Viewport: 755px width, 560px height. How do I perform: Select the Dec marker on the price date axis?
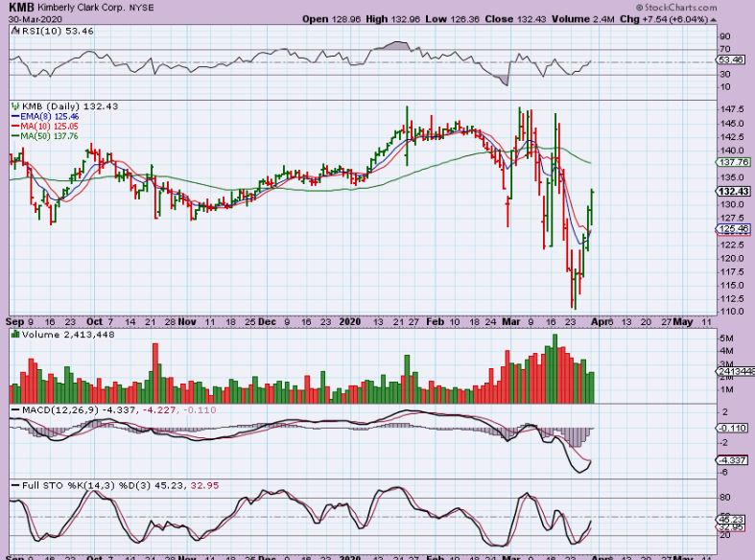268,322
